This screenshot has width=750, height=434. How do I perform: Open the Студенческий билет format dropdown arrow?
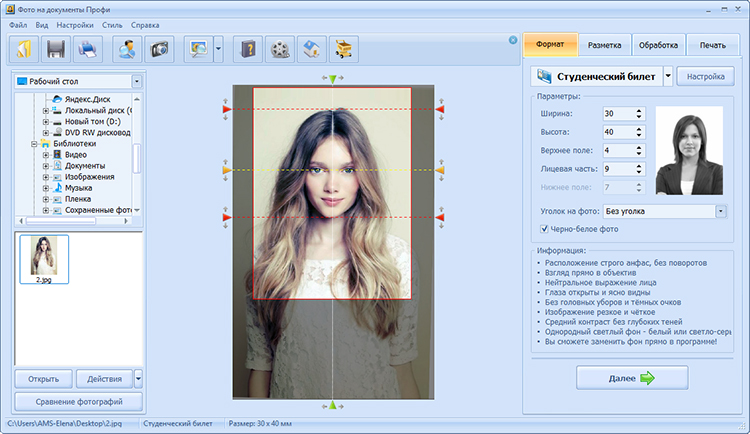pyautogui.click(x=667, y=76)
